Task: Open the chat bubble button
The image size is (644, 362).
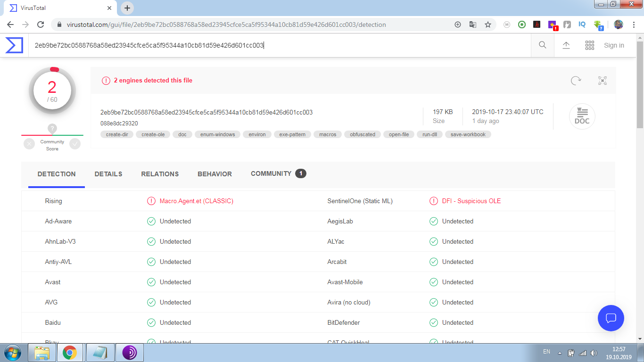Action: point(611,318)
